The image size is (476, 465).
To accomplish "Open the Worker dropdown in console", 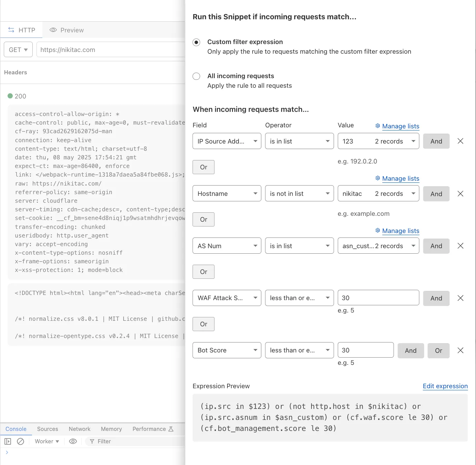I will 46,441.
